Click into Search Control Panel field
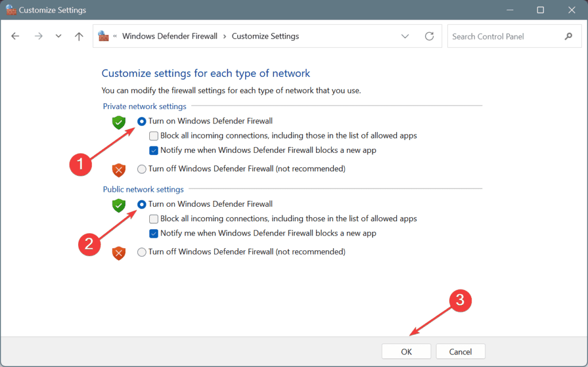Image resolution: width=588 pixels, height=367 pixels. click(x=505, y=36)
